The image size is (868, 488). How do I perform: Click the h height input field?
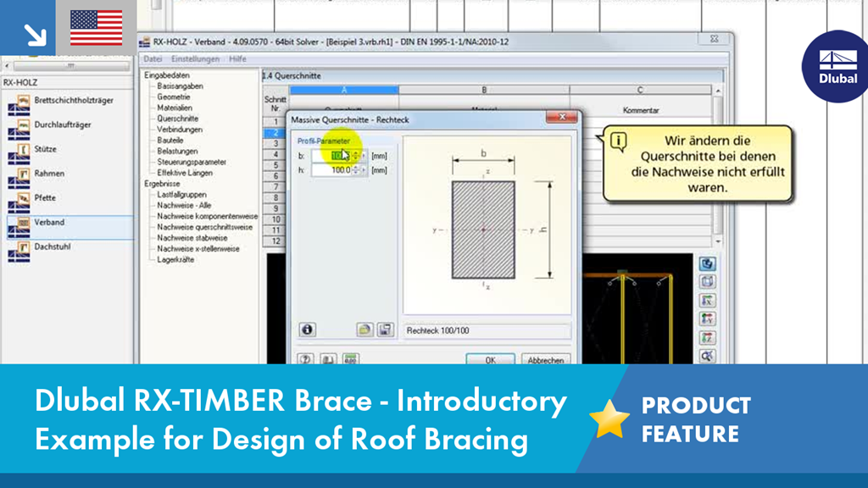(331, 170)
